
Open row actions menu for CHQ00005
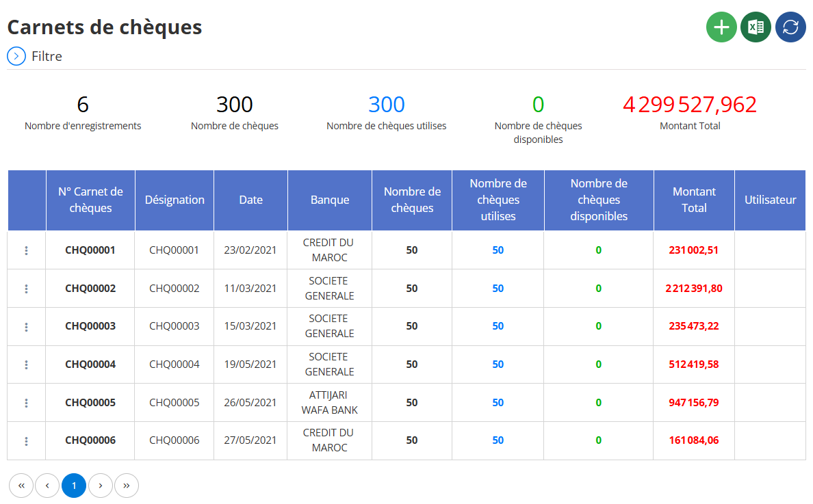pyautogui.click(x=27, y=403)
